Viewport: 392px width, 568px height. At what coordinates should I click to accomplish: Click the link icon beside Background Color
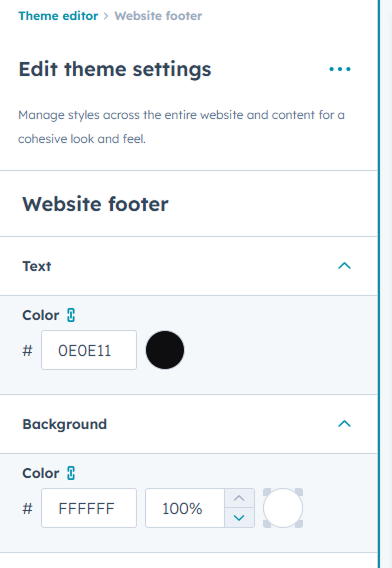click(71, 473)
